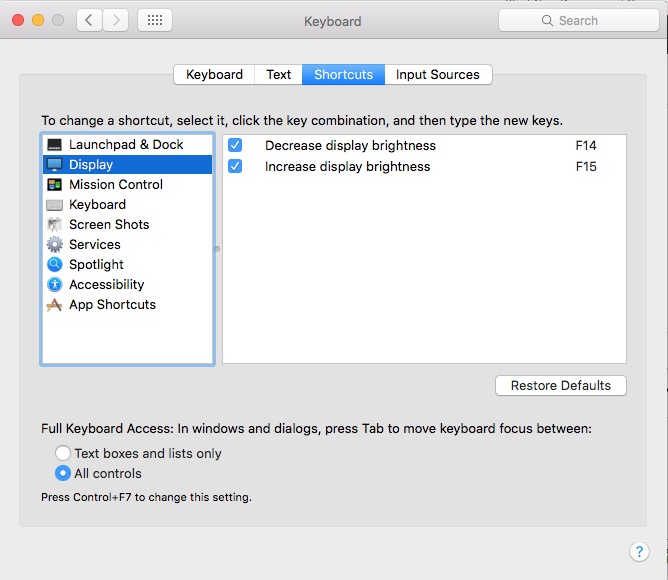
Task: Close the Keyboard preferences window
Action: [x=18, y=20]
